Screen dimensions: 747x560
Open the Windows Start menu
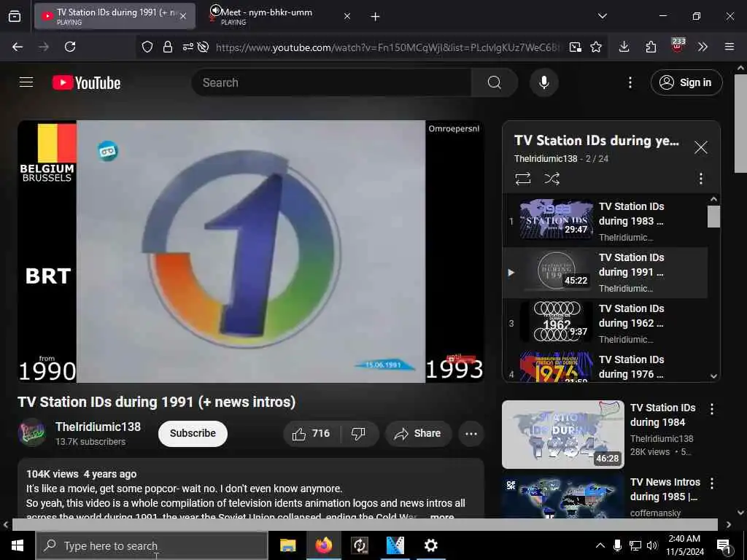[18, 545]
